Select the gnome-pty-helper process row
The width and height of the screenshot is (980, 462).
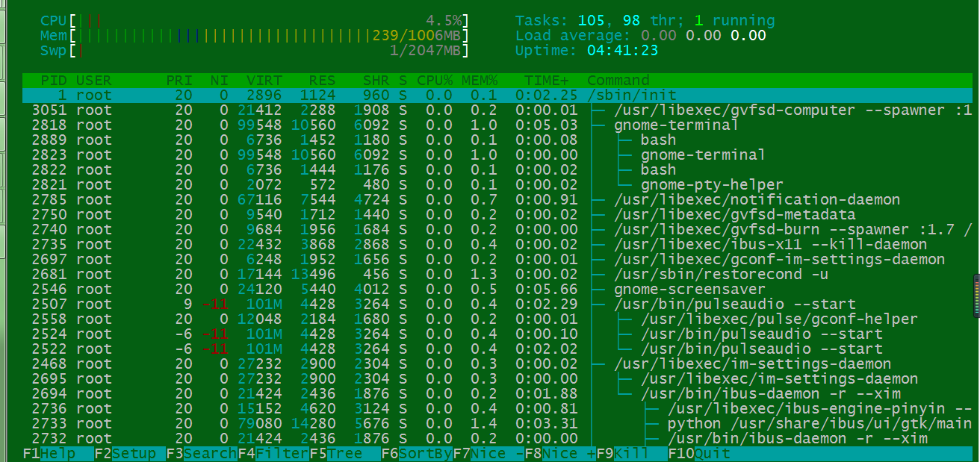point(497,184)
